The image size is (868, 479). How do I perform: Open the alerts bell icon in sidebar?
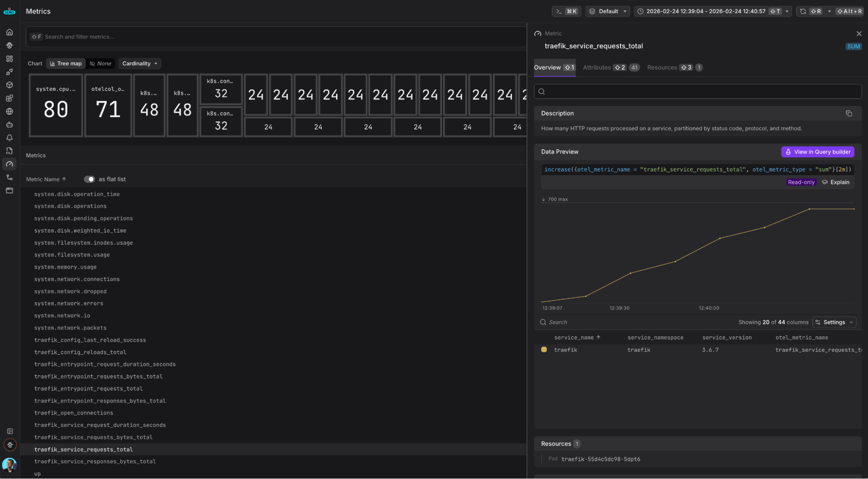(x=10, y=138)
